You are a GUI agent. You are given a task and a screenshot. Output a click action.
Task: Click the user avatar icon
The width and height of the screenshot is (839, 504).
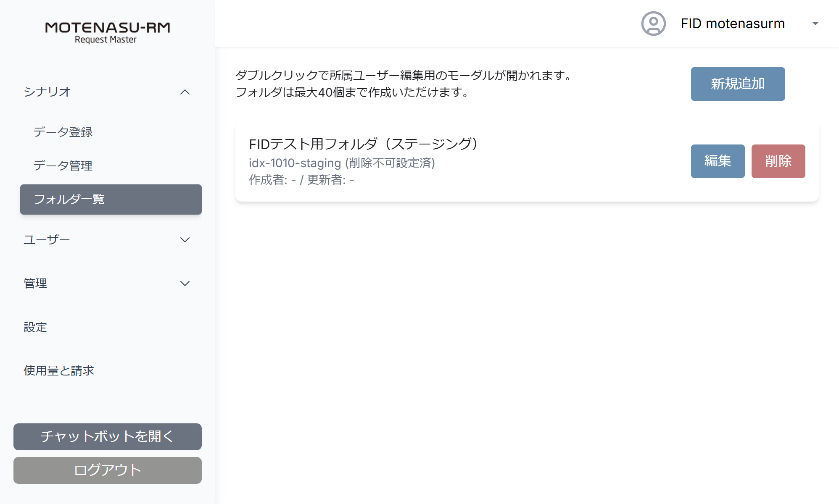653,24
